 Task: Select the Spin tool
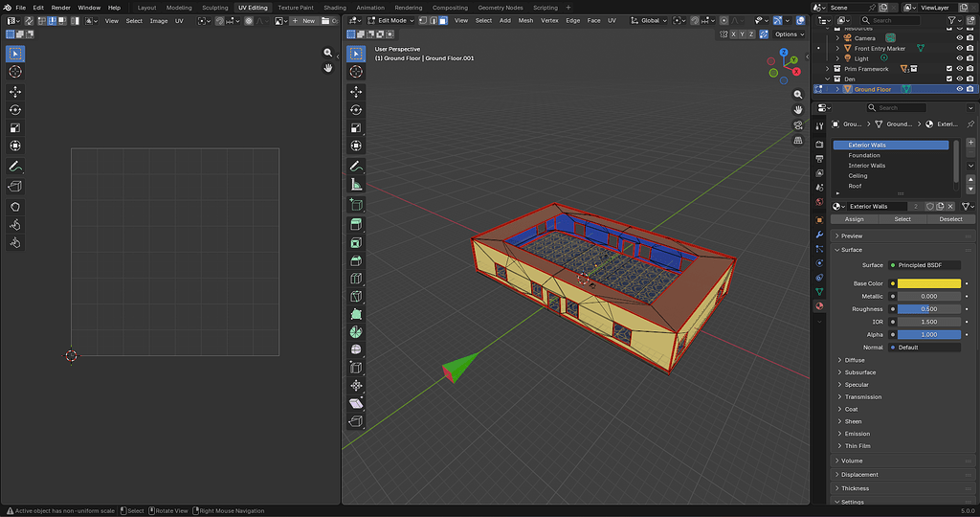(x=356, y=332)
